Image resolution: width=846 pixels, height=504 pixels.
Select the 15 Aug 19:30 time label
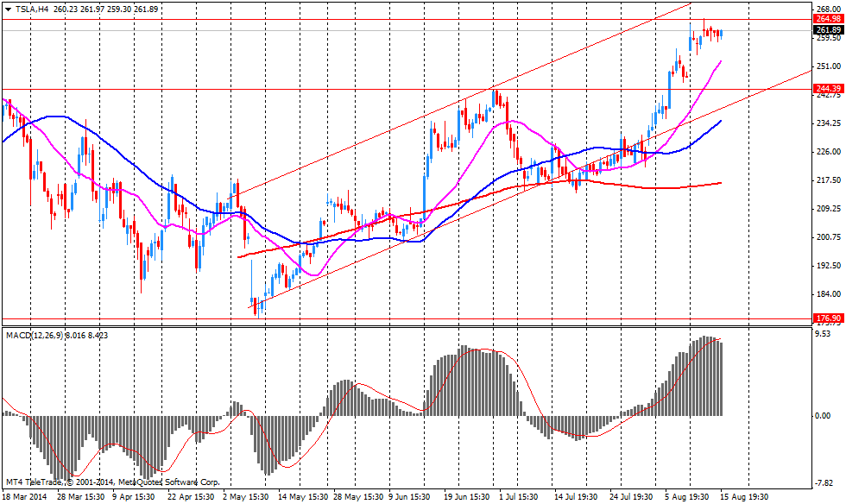(745, 496)
